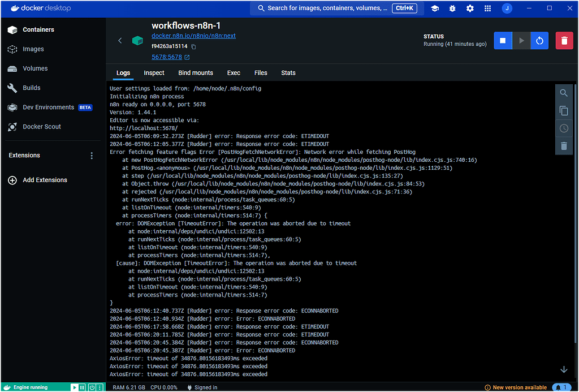Click the BETA badge beside Dev Environments
This screenshot has height=392, width=579.
coord(85,107)
